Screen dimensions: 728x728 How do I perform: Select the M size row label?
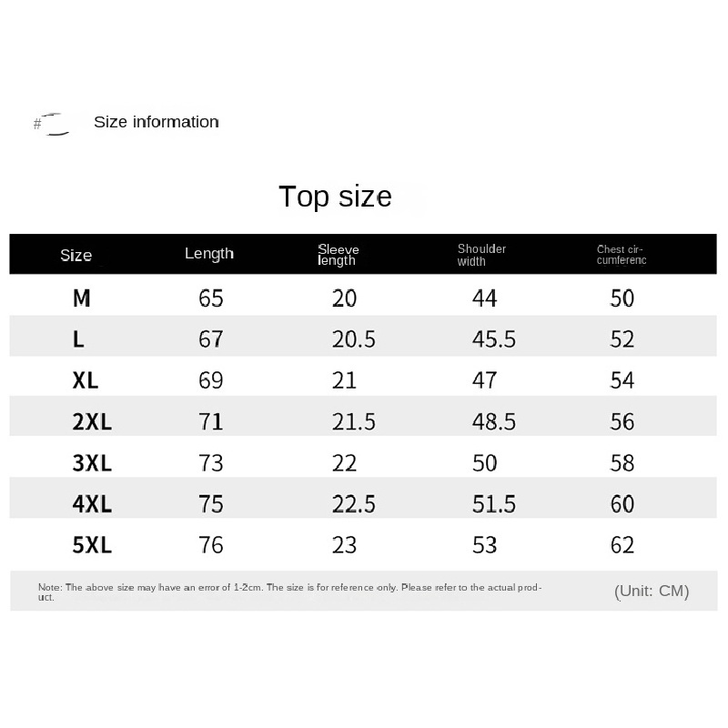tap(82, 298)
